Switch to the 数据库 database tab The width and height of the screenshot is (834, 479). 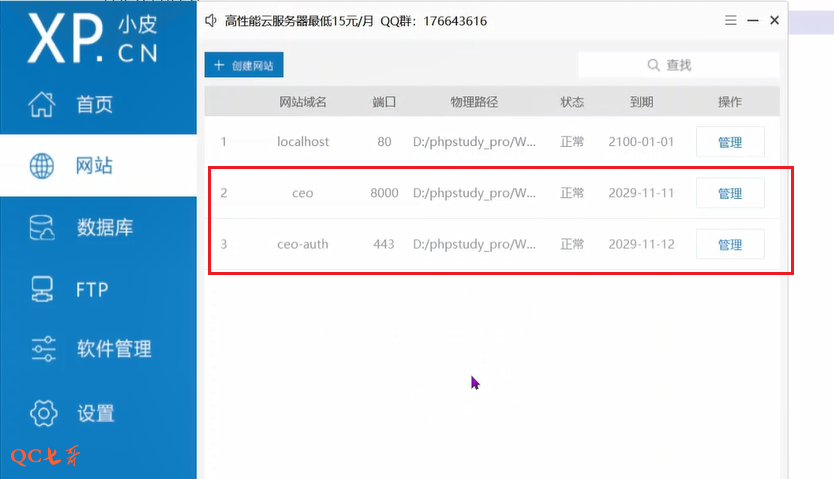tap(105, 228)
